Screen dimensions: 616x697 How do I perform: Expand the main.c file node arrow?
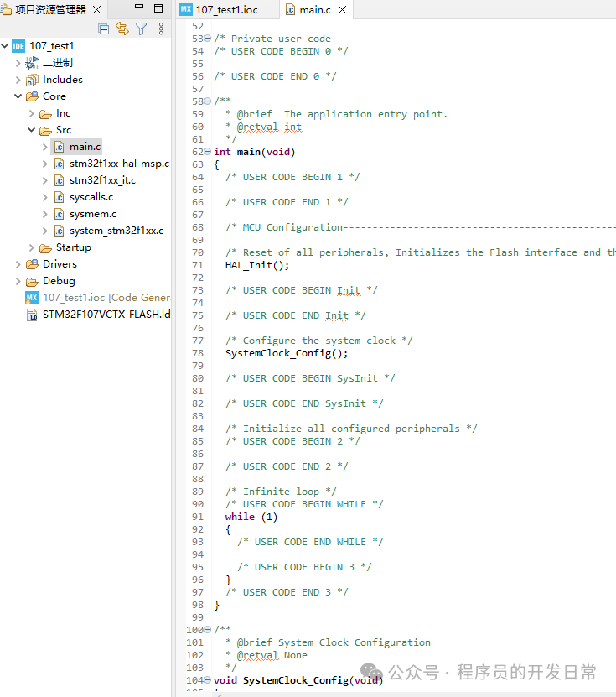coord(45,147)
